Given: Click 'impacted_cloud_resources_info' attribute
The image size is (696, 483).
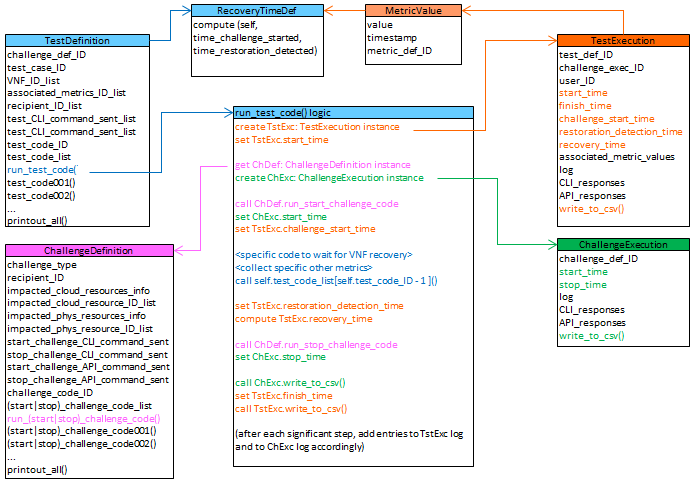Looking at the screenshot, I should [x=79, y=291].
